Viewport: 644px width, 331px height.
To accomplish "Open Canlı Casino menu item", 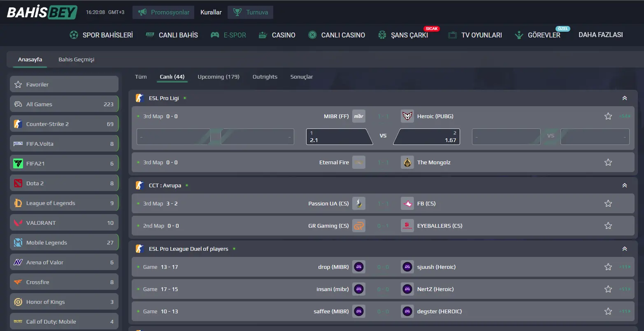I will tap(337, 35).
